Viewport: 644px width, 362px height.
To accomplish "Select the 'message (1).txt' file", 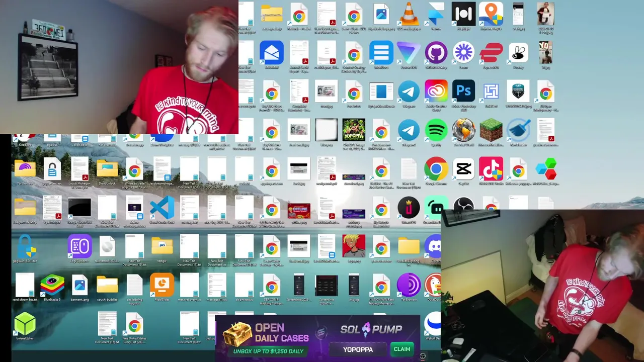I will [217, 286].
